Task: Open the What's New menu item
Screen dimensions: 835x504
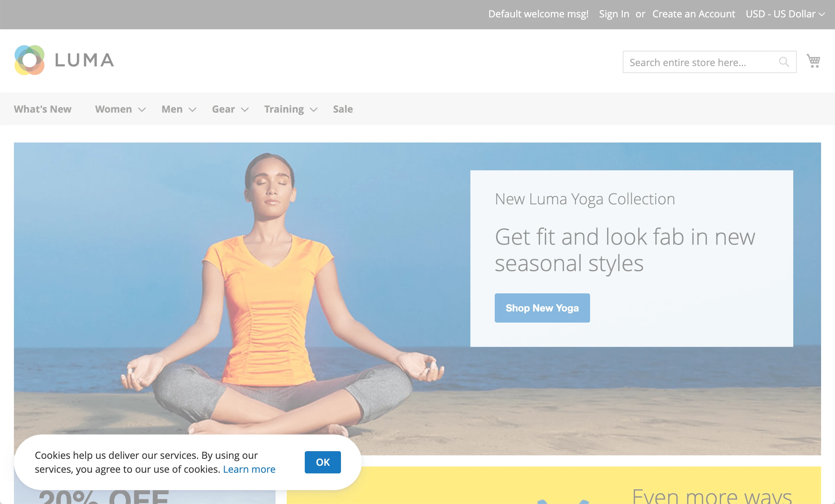Action: [x=42, y=109]
